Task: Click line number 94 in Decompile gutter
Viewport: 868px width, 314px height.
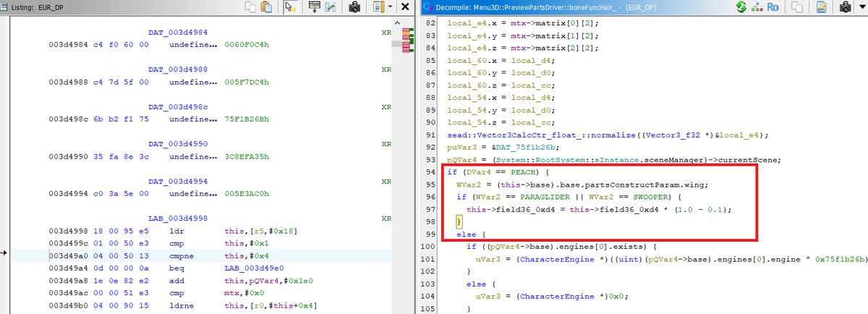Action: pos(430,171)
